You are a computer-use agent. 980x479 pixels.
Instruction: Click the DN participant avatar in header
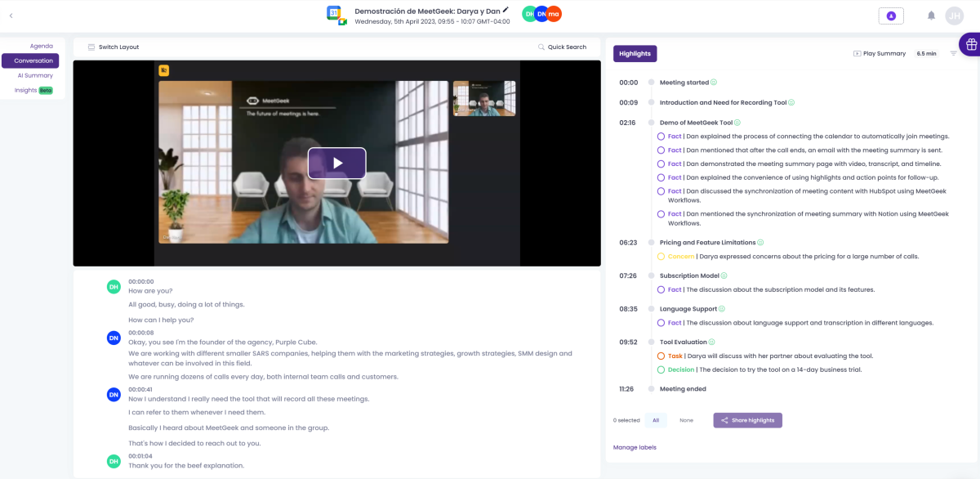pyautogui.click(x=541, y=14)
